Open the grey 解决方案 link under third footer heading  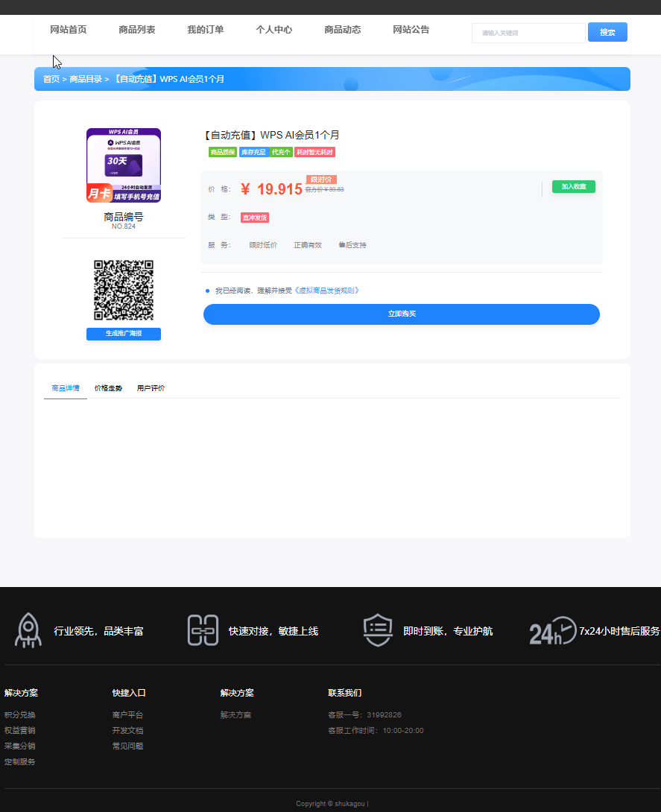click(235, 714)
